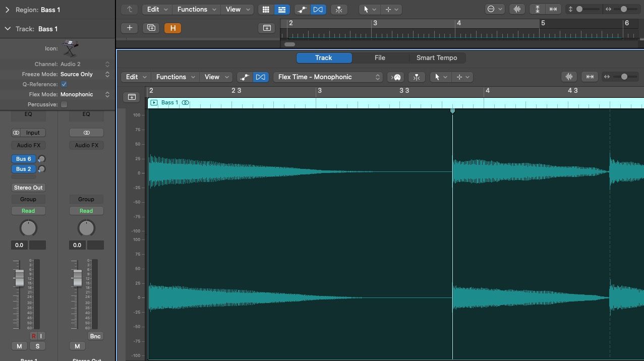Enable the Percussive checkbox in the inspector

pyautogui.click(x=64, y=104)
